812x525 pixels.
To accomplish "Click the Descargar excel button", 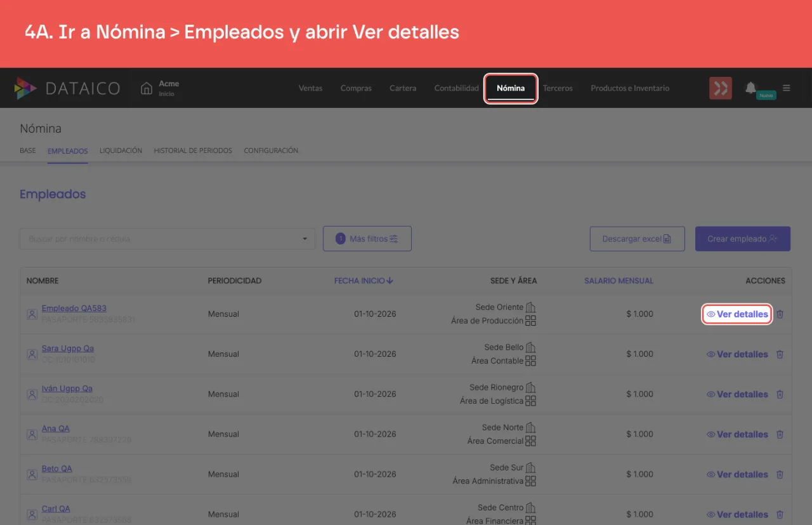I will coord(638,239).
